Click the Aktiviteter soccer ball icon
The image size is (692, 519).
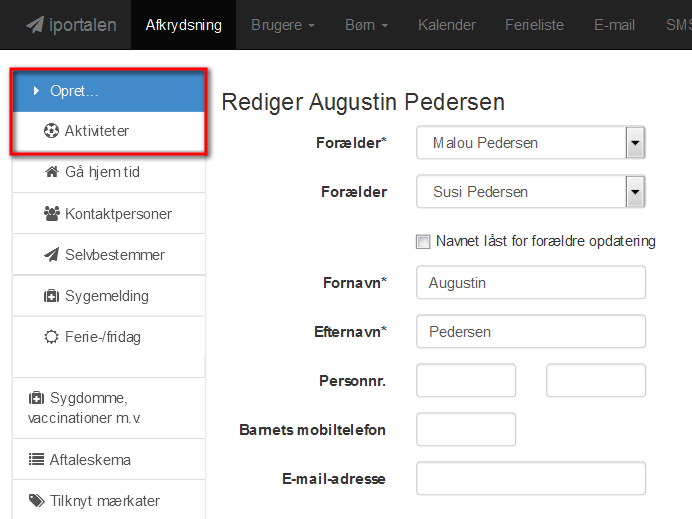click(51, 131)
